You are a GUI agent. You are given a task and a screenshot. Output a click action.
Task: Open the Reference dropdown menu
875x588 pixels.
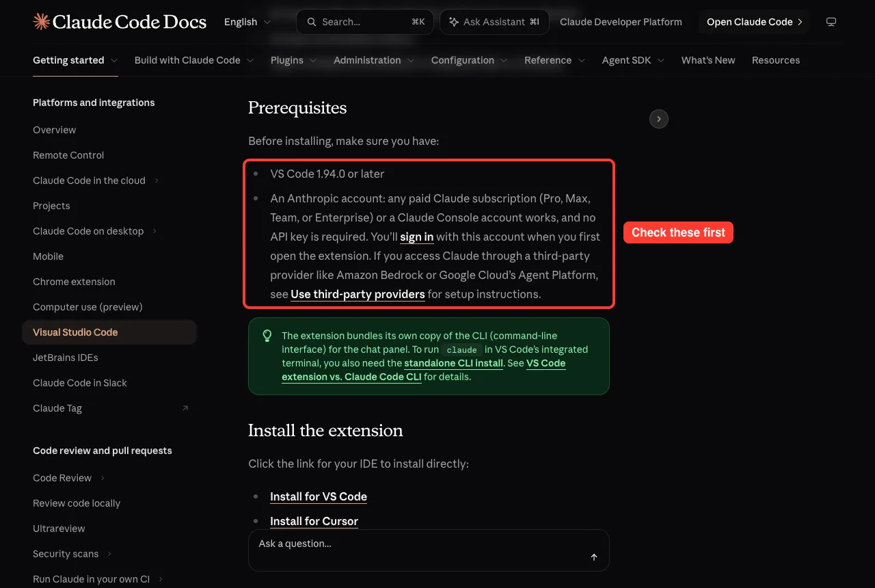pyautogui.click(x=555, y=60)
